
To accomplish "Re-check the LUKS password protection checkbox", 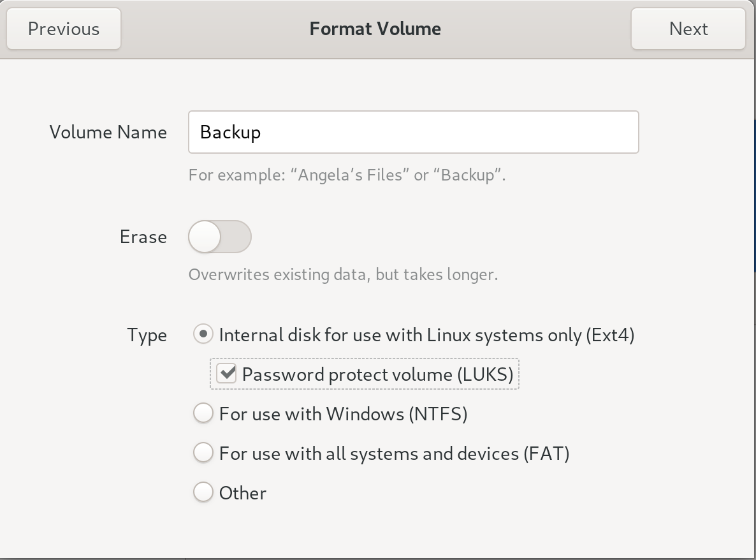I will click(226, 374).
